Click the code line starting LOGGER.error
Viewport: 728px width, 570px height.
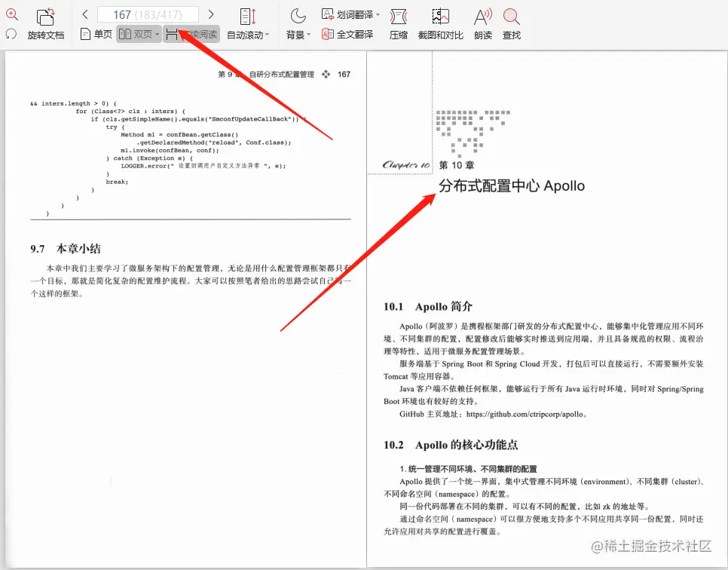click(x=203, y=166)
